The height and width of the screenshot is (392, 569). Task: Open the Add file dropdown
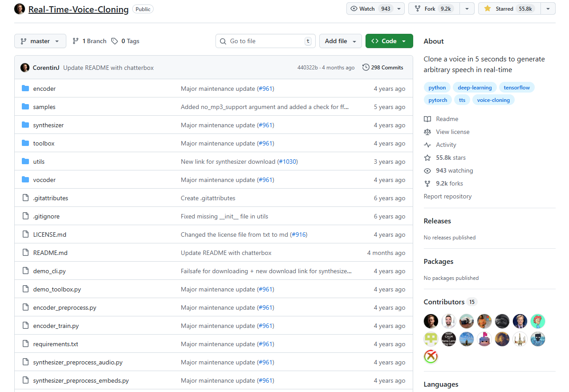pyautogui.click(x=340, y=40)
